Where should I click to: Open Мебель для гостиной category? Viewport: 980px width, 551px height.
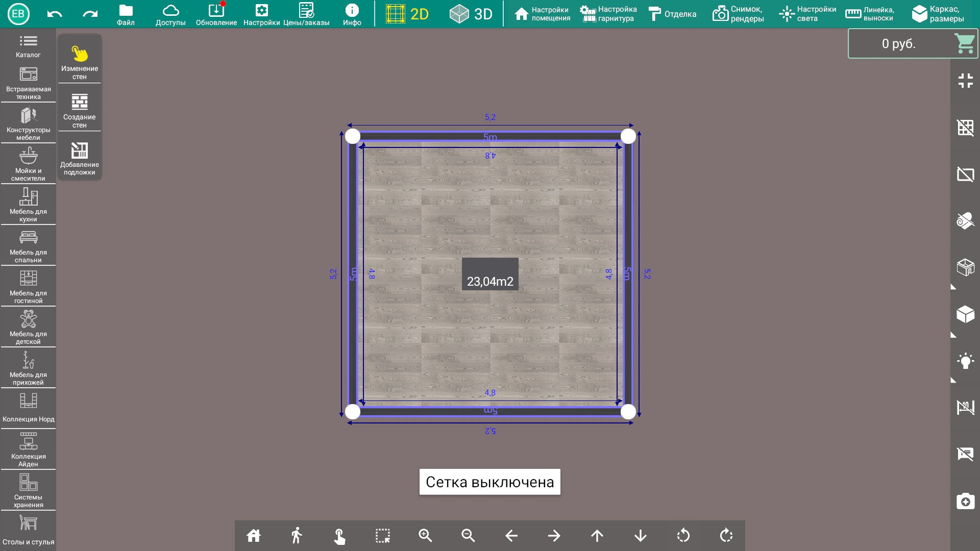click(x=28, y=286)
